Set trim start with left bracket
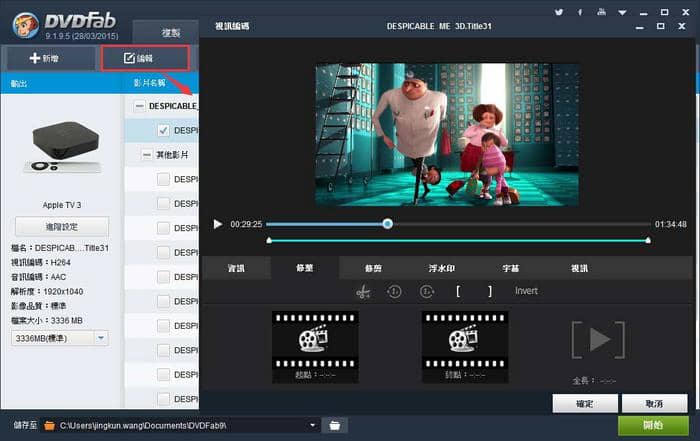The image size is (700, 441). [458, 291]
